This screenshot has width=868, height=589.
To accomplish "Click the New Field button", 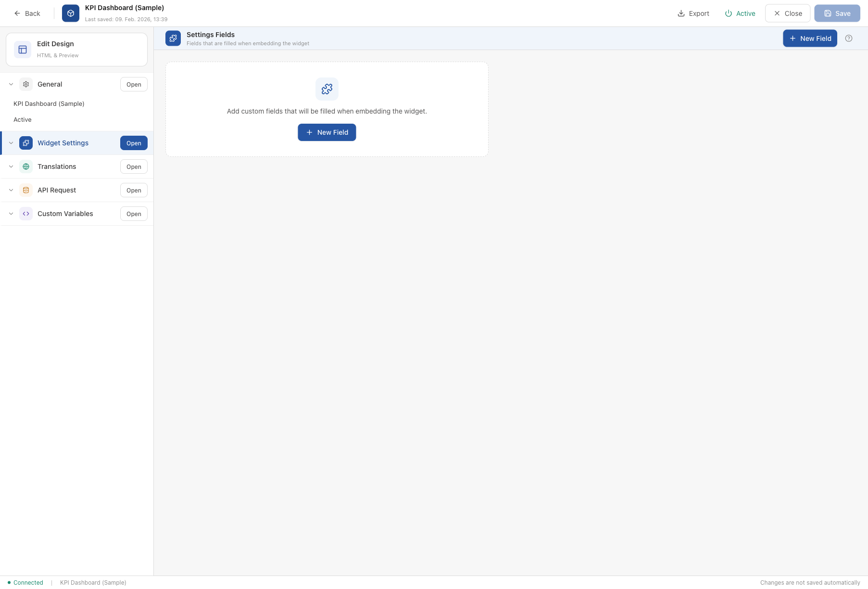I will [327, 132].
